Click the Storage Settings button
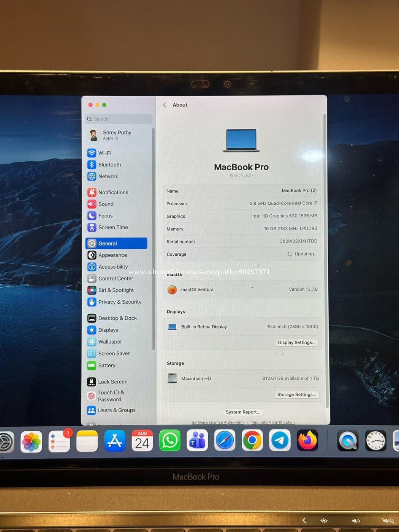Screen dimensions: 399x532 (x=296, y=395)
